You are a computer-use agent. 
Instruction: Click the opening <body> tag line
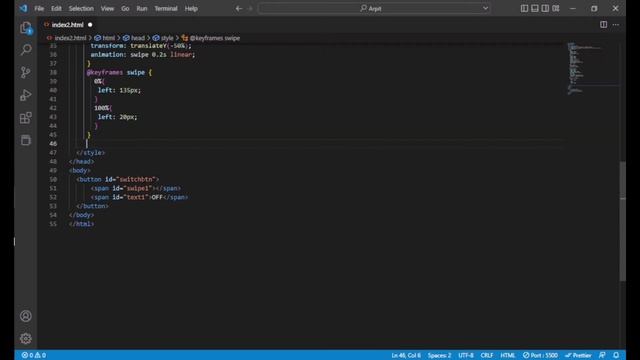click(80, 170)
